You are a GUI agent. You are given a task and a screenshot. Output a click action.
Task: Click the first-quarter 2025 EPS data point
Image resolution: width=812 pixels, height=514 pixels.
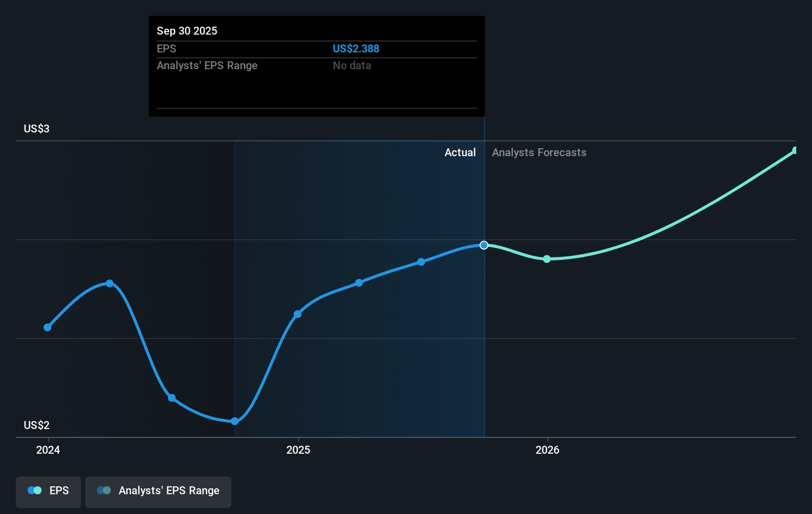click(x=359, y=283)
